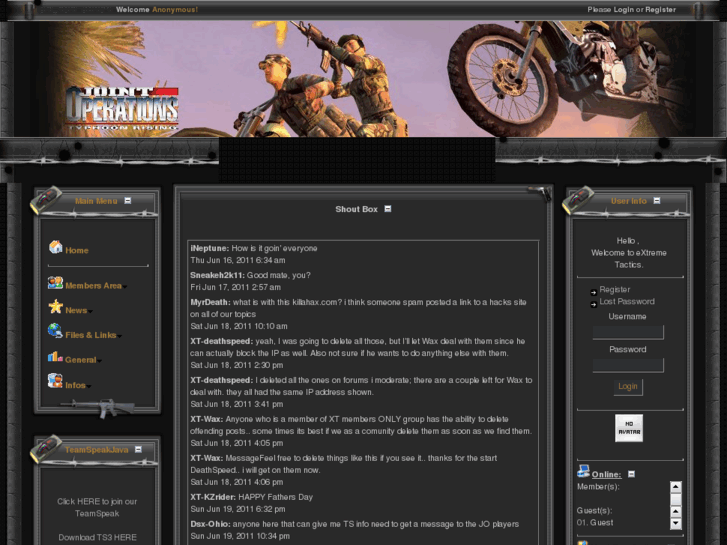Open the Files & Links menu item
Screen dimensions: 727x545
(91, 335)
